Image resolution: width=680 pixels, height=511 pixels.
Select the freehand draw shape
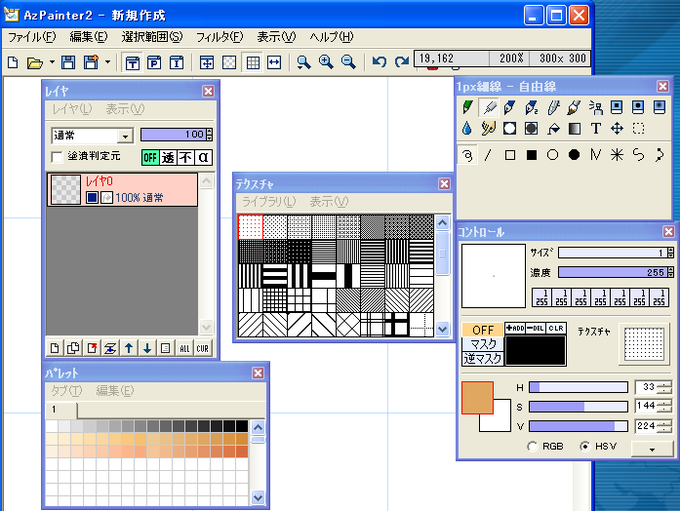[467, 154]
